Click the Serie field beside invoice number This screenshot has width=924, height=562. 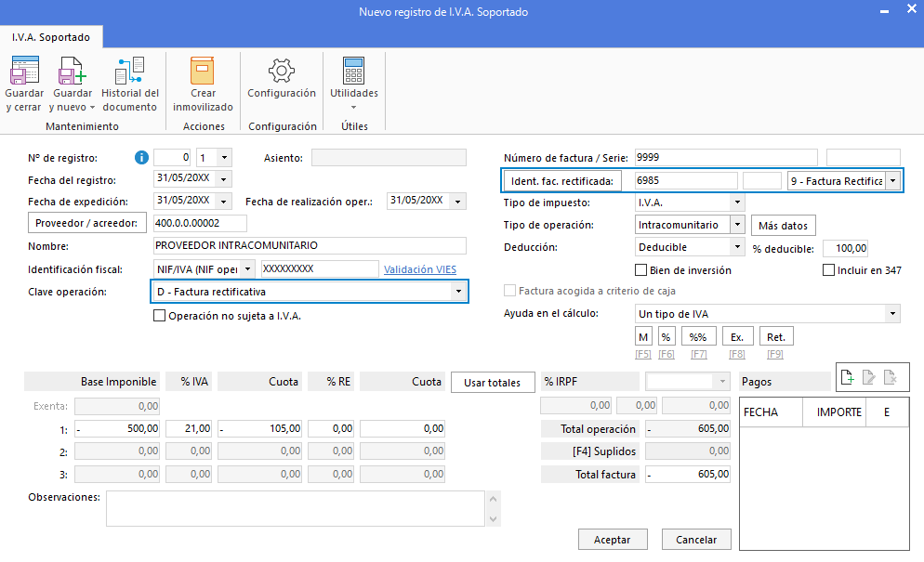[x=864, y=157]
